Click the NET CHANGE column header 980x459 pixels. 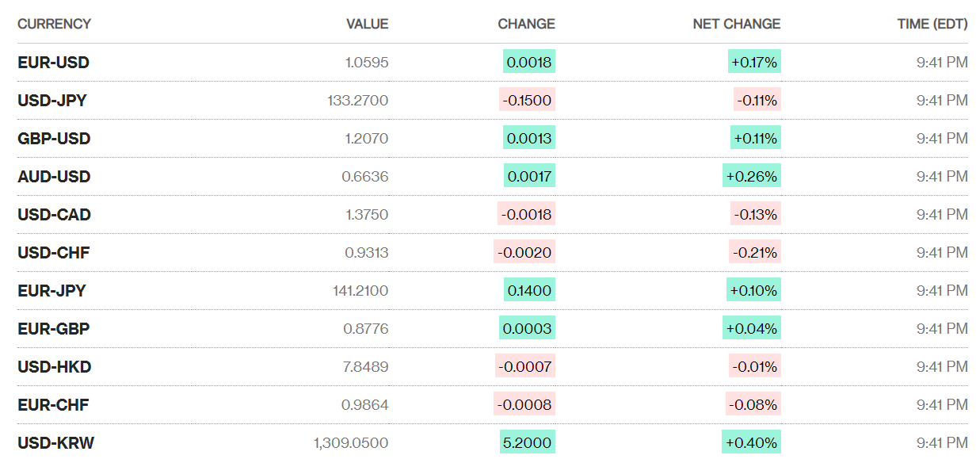736,24
